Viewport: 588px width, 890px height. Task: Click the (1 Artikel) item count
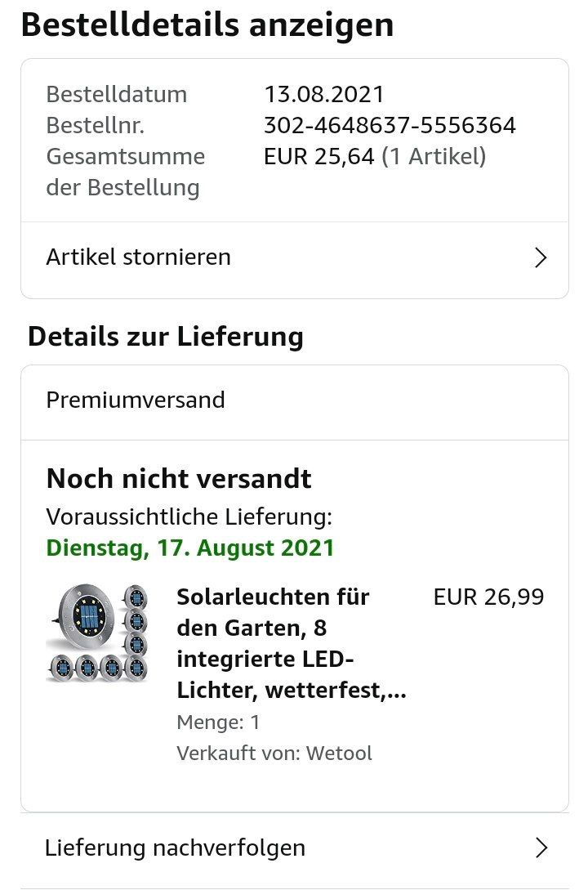coord(434,156)
